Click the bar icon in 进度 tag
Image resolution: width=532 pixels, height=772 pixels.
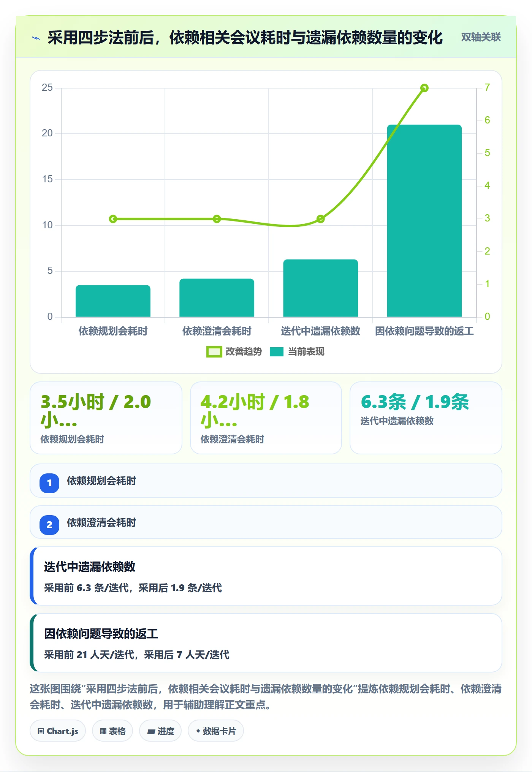tap(151, 731)
